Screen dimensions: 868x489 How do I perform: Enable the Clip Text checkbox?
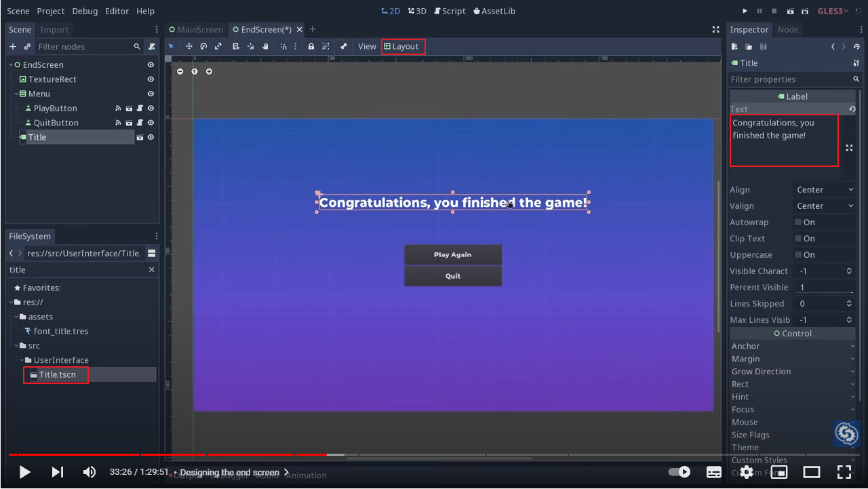click(x=798, y=239)
